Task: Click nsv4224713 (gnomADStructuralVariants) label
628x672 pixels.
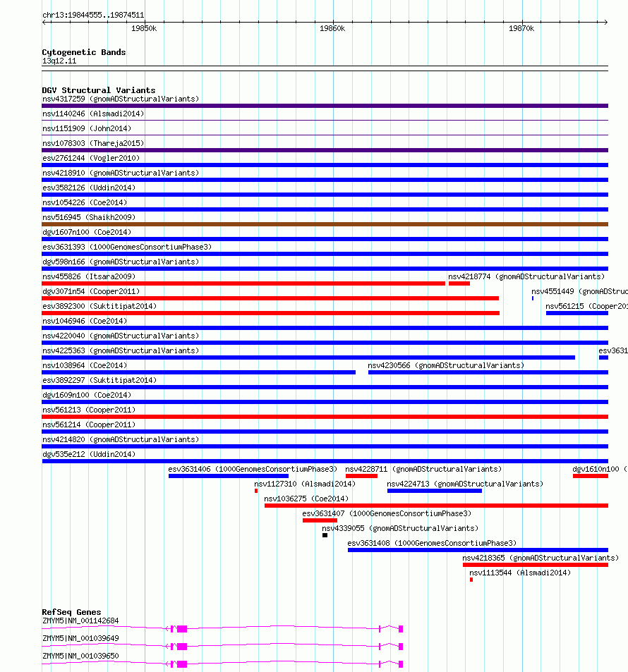Action: pyautogui.click(x=465, y=484)
